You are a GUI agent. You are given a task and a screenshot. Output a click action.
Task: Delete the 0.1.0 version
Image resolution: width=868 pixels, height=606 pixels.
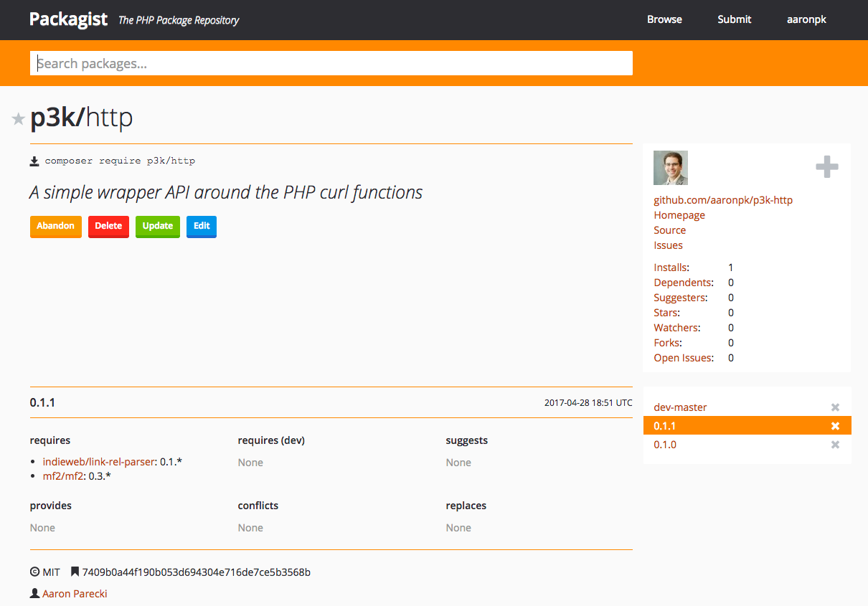(835, 445)
